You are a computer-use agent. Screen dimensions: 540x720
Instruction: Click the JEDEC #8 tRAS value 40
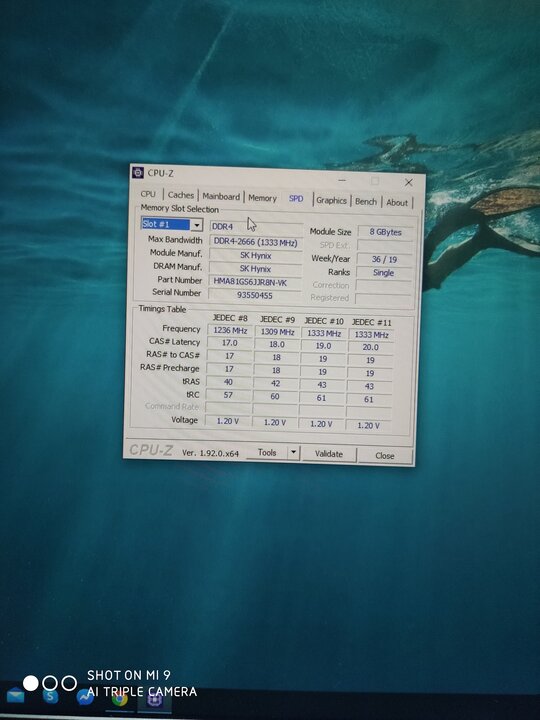point(228,382)
